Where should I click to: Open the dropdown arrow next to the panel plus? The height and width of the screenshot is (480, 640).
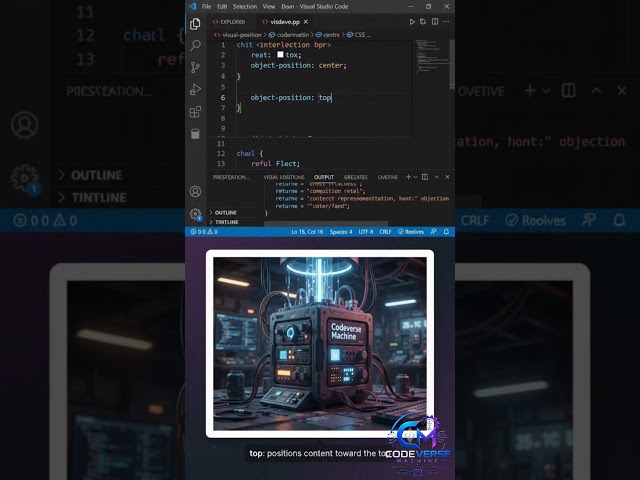[x=416, y=177]
